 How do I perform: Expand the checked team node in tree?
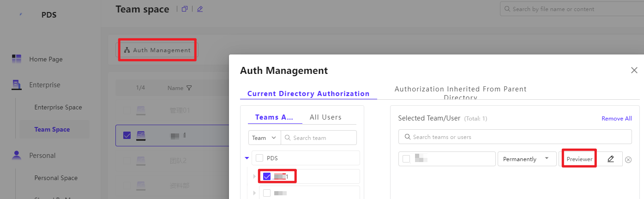tap(254, 176)
